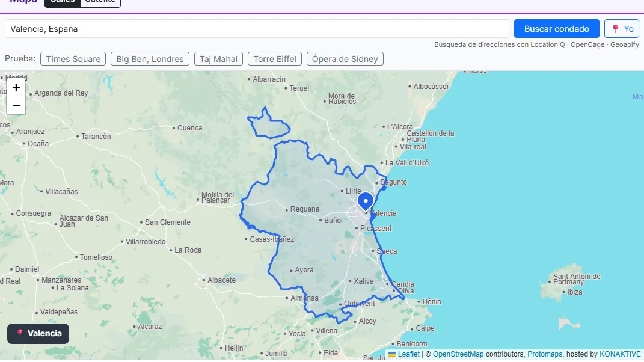Click the Ayora label inside the region
644x362 pixels.
click(x=304, y=270)
